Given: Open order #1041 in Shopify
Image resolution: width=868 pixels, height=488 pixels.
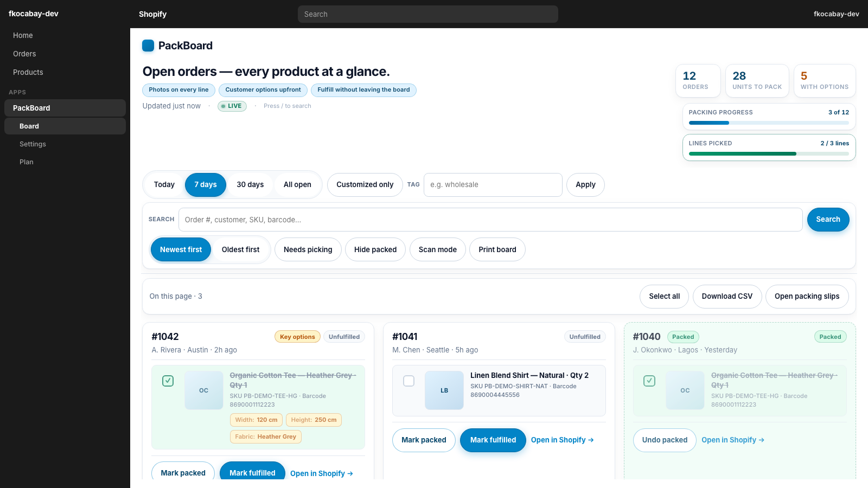Looking at the screenshot, I should tap(563, 440).
